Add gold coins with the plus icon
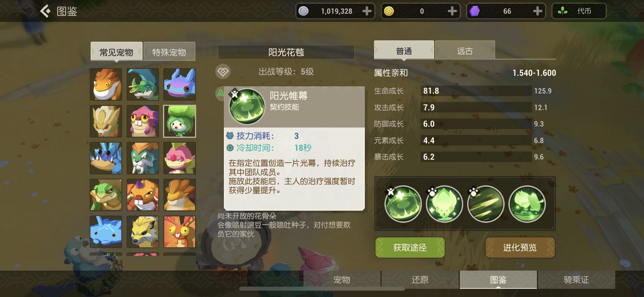The image size is (644, 297). tap(452, 11)
